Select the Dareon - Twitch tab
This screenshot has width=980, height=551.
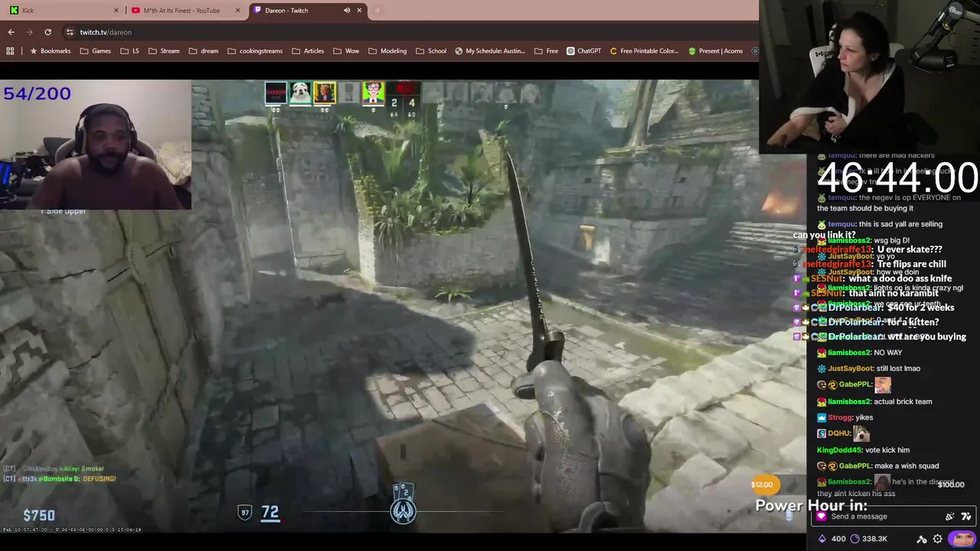[307, 10]
